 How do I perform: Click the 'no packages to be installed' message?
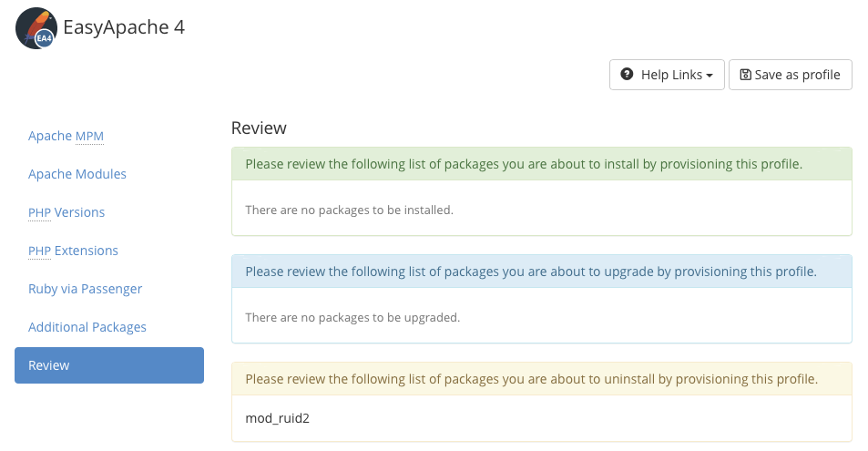(349, 210)
